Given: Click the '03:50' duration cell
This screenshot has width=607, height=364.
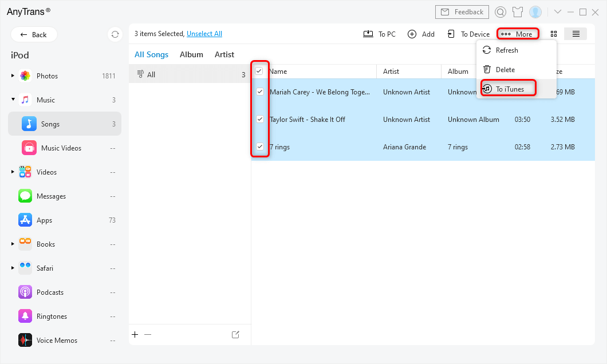Looking at the screenshot, I should coord(522,120).
